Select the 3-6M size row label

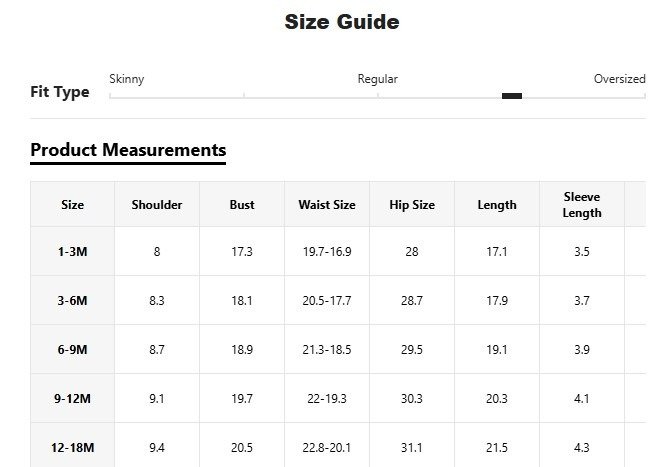click(x=73, y=301)
